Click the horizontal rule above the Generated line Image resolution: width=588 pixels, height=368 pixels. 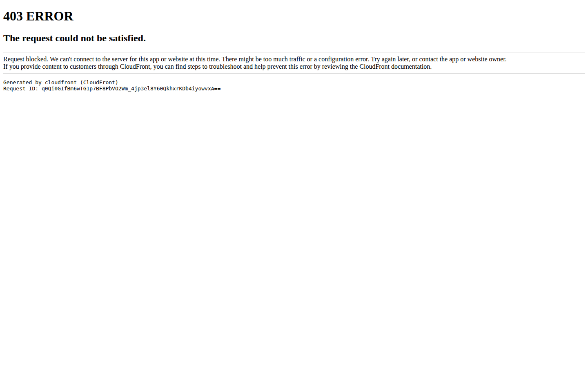[x=294, y=74]
